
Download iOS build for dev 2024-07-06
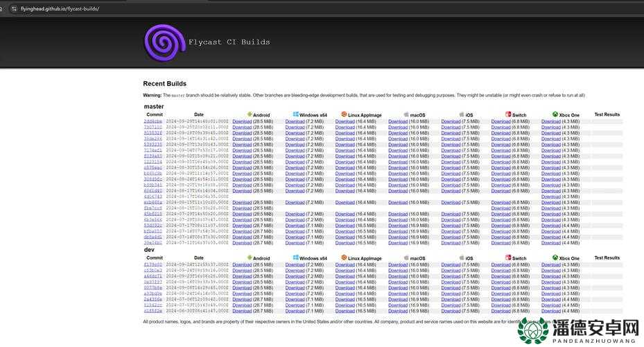click(x=451, y=299)
